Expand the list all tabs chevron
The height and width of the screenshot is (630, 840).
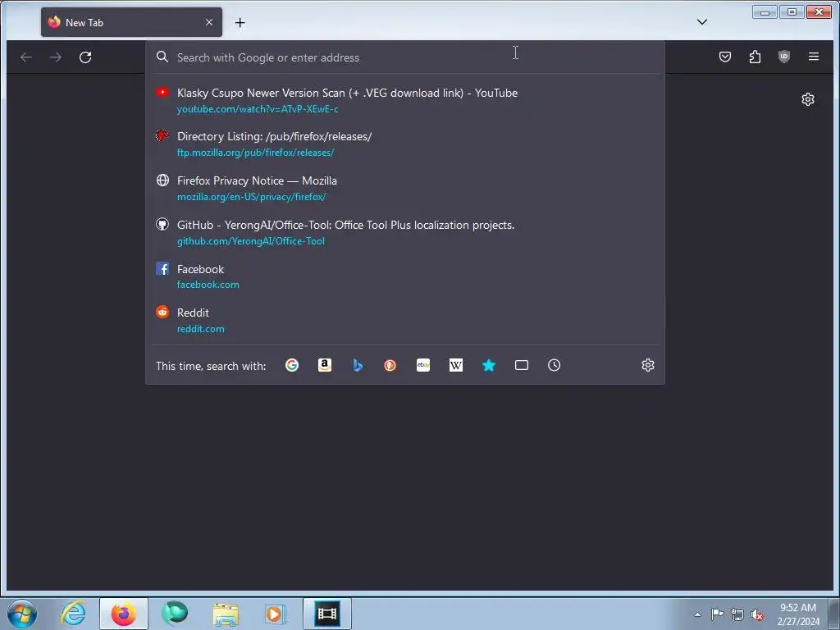tap(702, 22)
